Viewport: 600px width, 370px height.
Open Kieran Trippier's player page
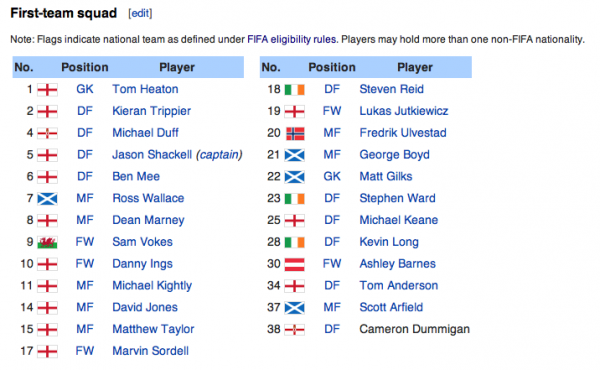coord(152,111)
